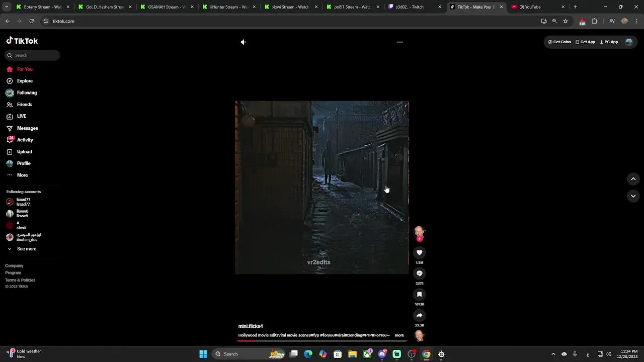Expand caption with more link
Screen dimensions: 644x362
pyautogui.click(x=399, y=335)
